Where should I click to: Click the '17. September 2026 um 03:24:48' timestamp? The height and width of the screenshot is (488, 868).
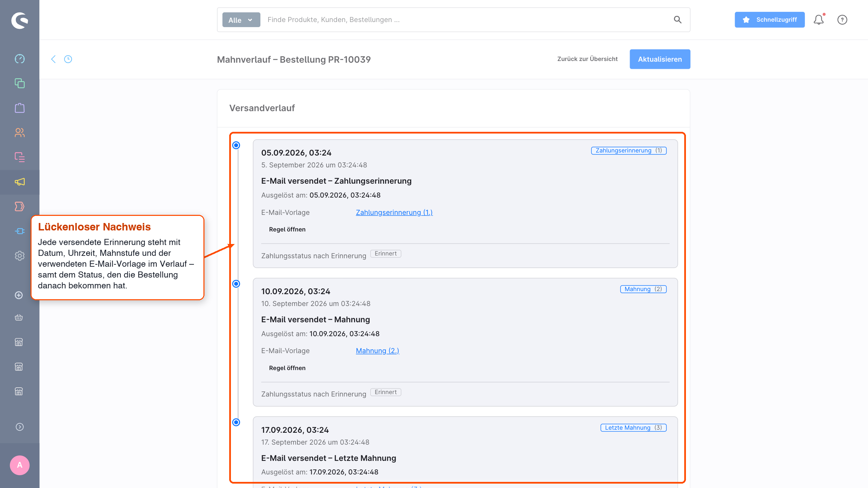[315, 442]
